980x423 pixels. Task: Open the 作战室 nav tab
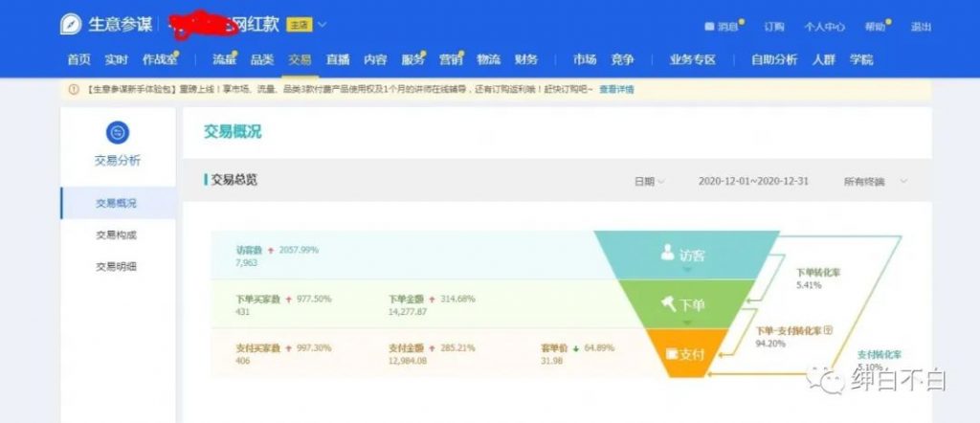click(160, 60)
